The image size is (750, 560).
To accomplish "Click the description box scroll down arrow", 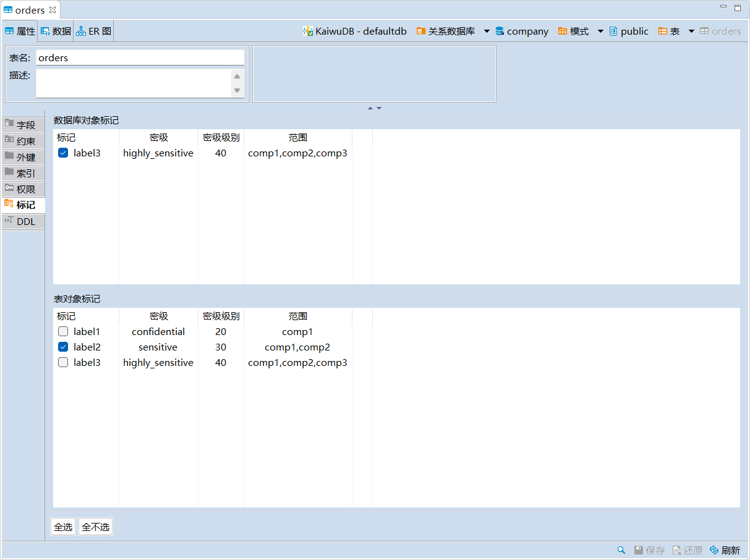I will click(237, 91).
